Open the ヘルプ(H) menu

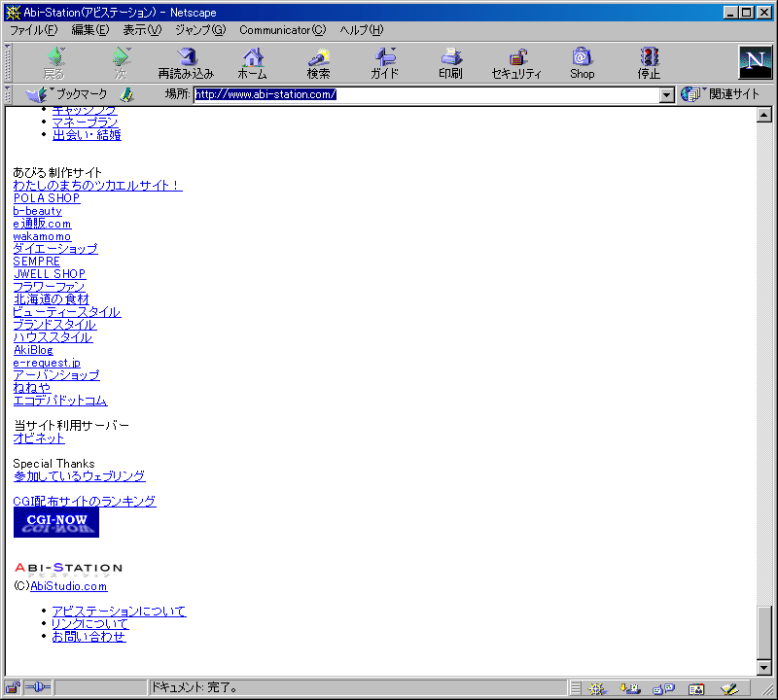point(361,30)
